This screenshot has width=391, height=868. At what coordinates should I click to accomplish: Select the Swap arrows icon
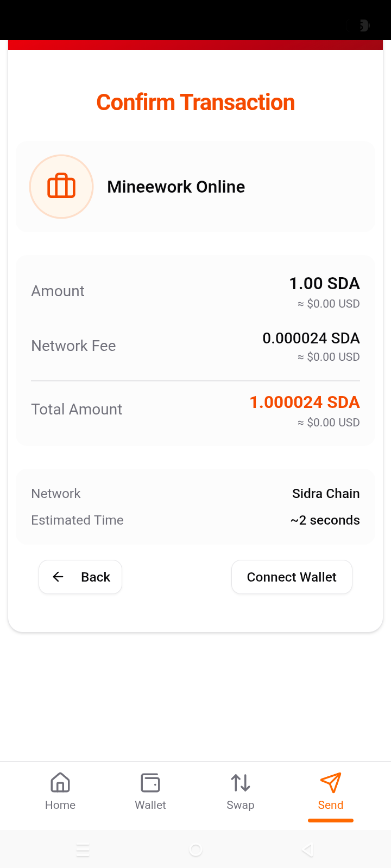point(241,783)
